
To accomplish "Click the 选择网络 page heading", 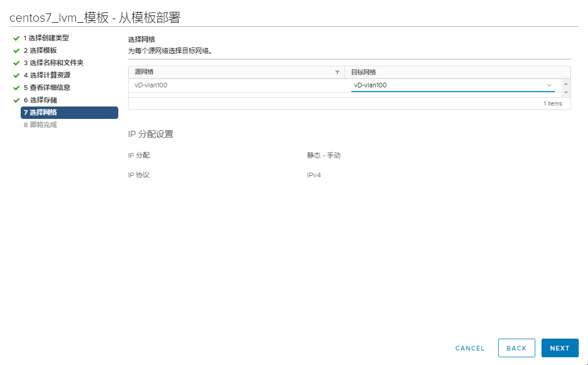I will (x=142, y=39).
